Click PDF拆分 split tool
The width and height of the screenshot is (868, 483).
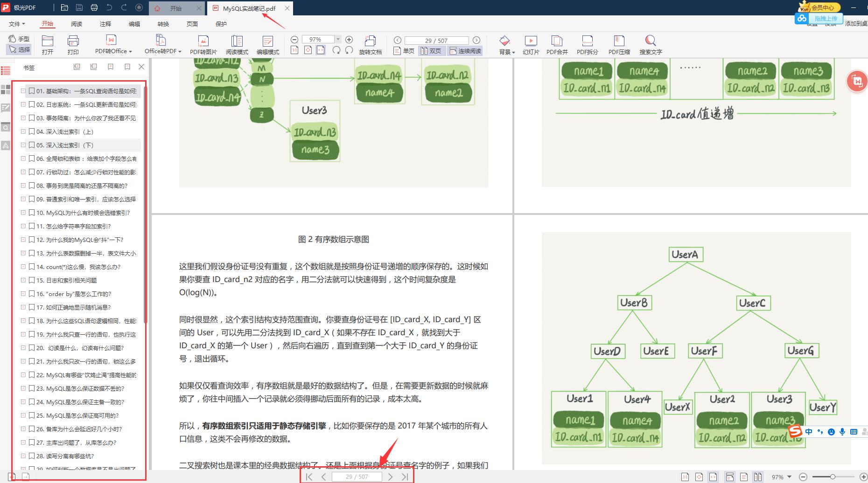[x=588, y=45]
